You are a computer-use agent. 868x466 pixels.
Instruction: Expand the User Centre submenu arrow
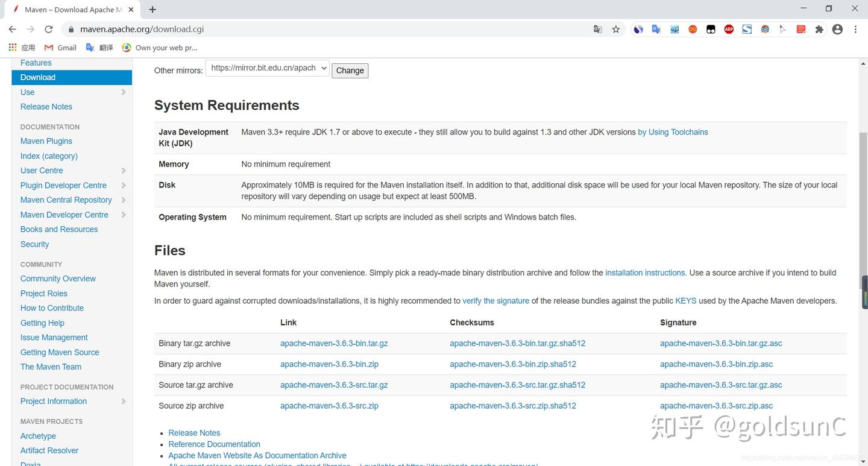coord(123,171)
